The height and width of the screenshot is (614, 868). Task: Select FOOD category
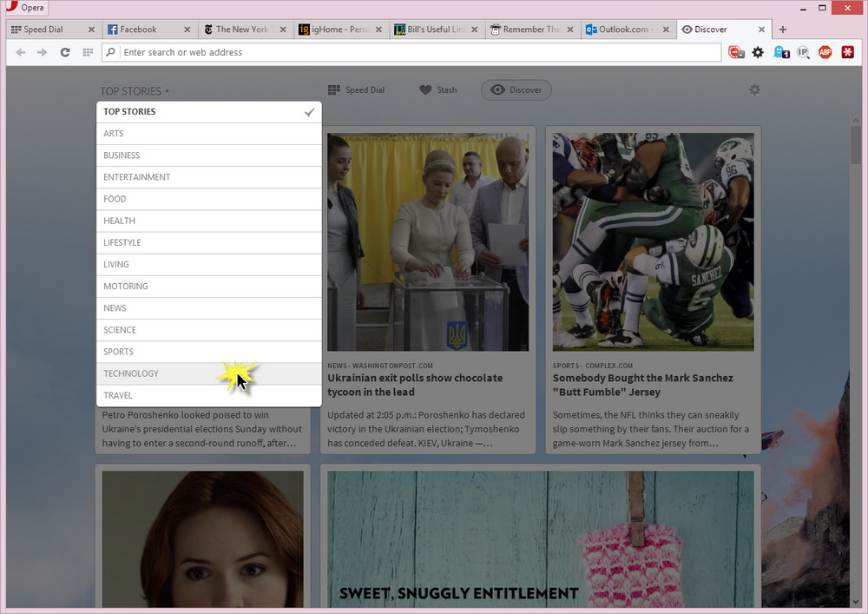[209, 199]
